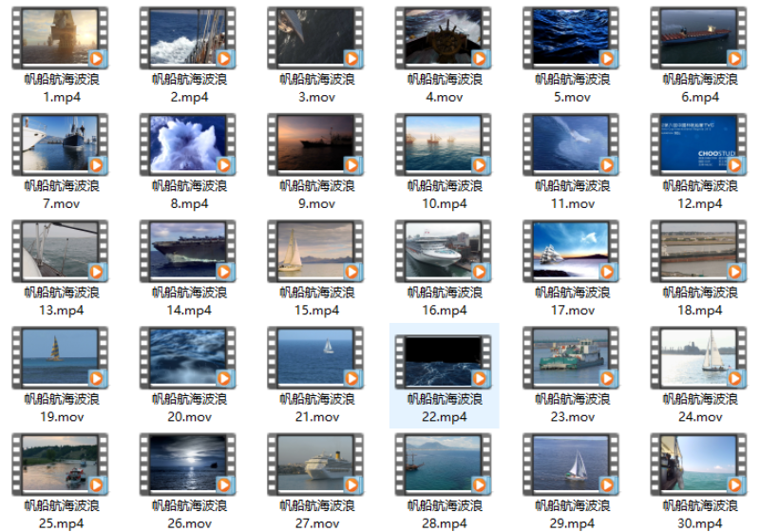Image resolution: width=760 pixels, height=532 pixels.
Task: Click file name 帆船航海波浪6.mp4
Action: [700, 88]
